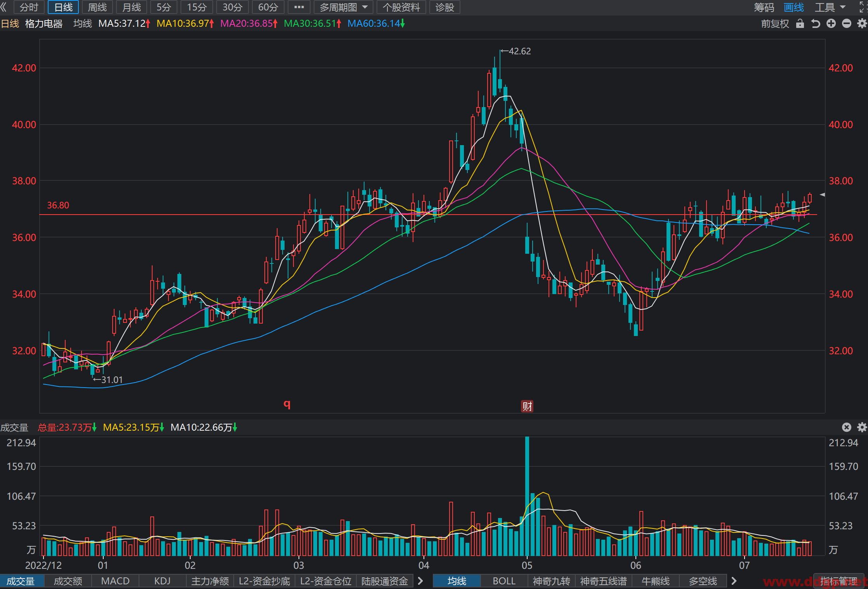
Task: Open chart settings gear in the top header
Action: pyautogui.click(x=862, y=24)
